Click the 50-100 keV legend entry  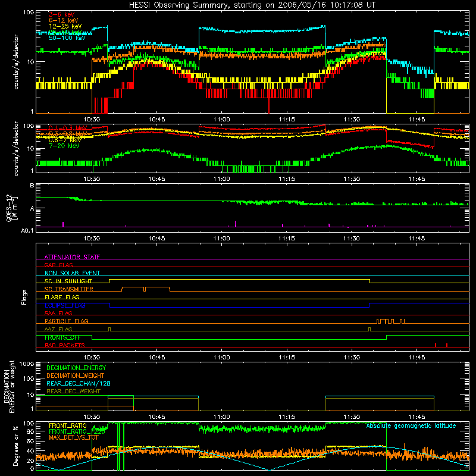click(67, 38)
